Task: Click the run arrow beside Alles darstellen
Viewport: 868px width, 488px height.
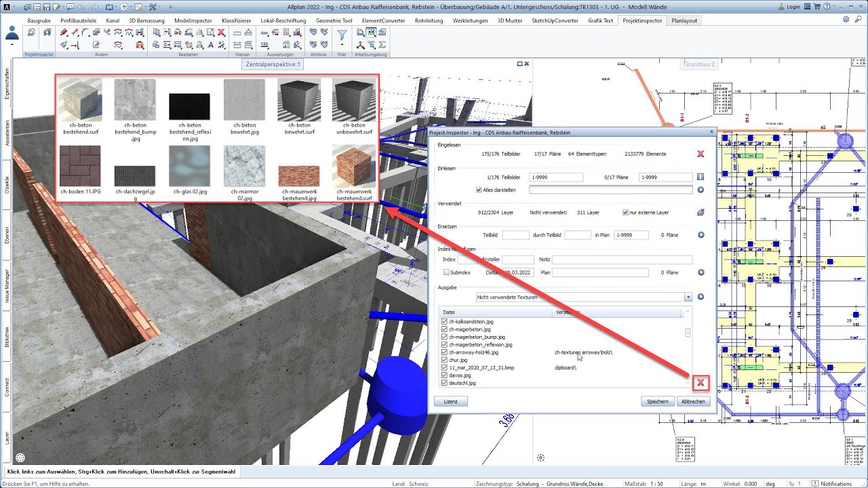Action: (x=701, y=190)
